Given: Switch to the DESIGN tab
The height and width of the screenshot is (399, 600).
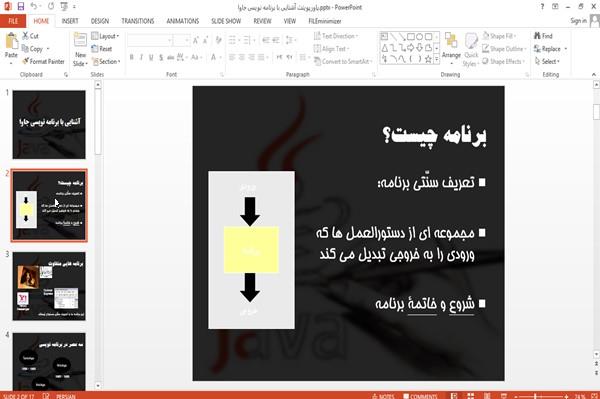Looking at the screenshot, I should [x=100, y=21].
